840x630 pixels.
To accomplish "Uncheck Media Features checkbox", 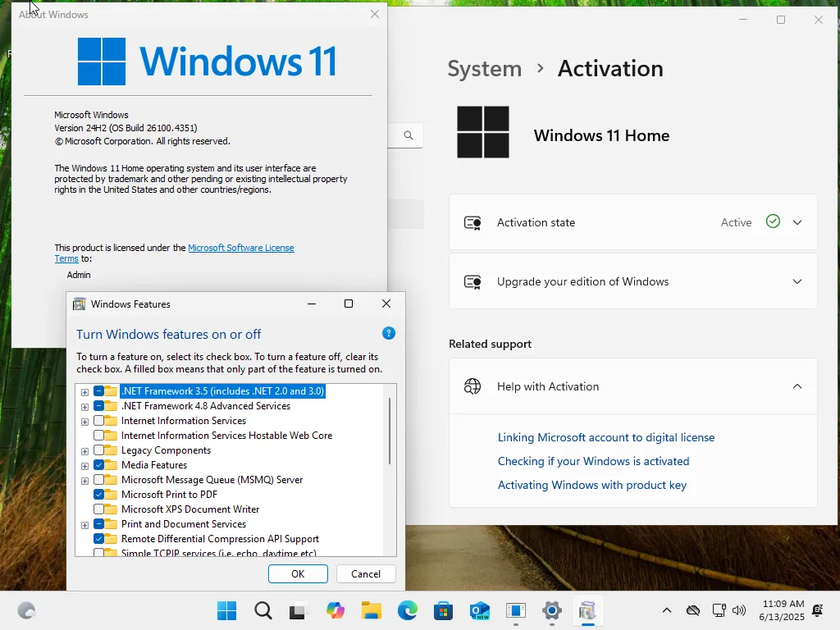I will pos(98,465).
